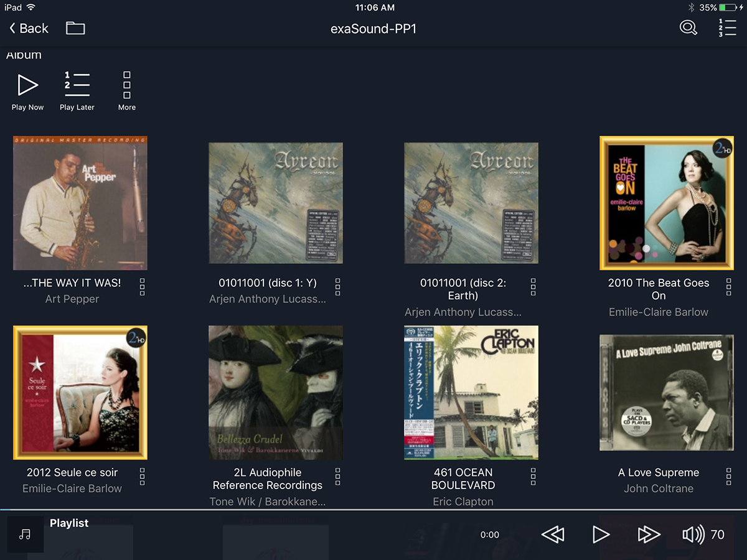Open the Art Pepper album cover
Image resolution: width=747 pixels, height=560 pixels.
tap(80, 203)
